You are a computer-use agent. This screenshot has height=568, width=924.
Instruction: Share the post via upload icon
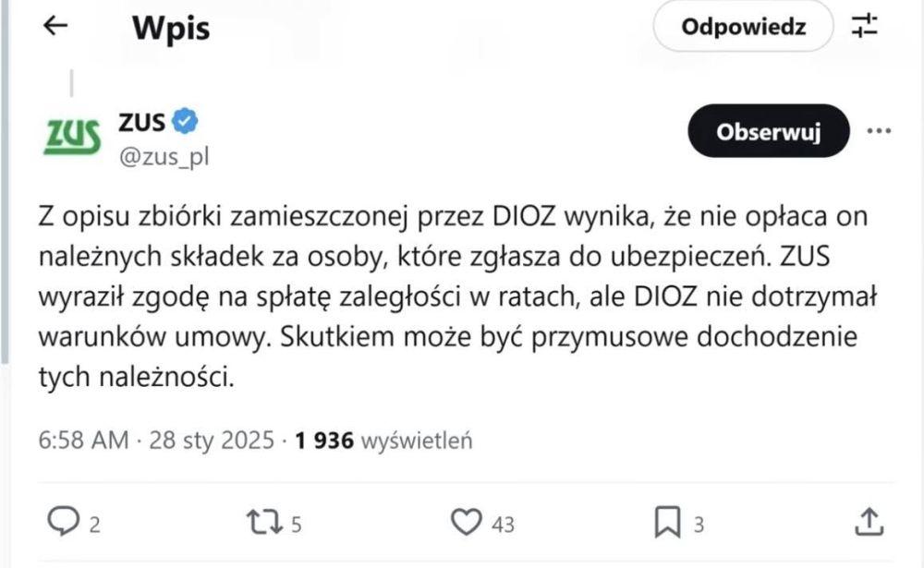pyautogui.click(x=868, y=523)
